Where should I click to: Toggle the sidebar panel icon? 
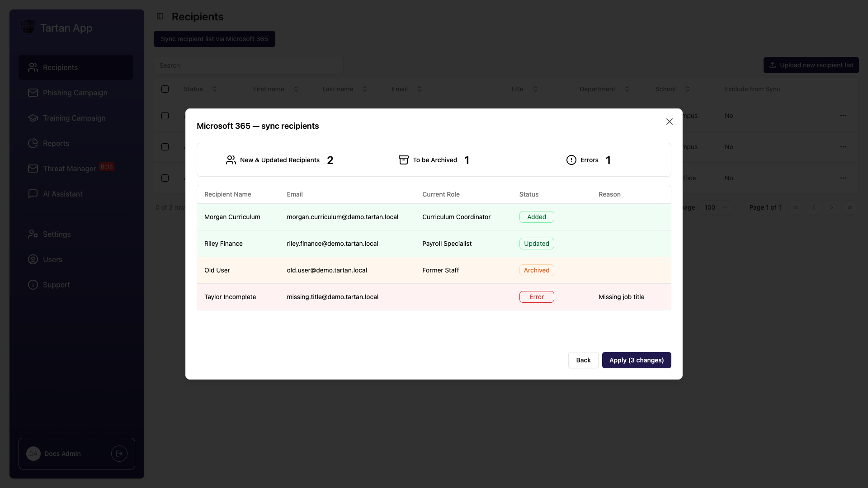pos(160,16)
